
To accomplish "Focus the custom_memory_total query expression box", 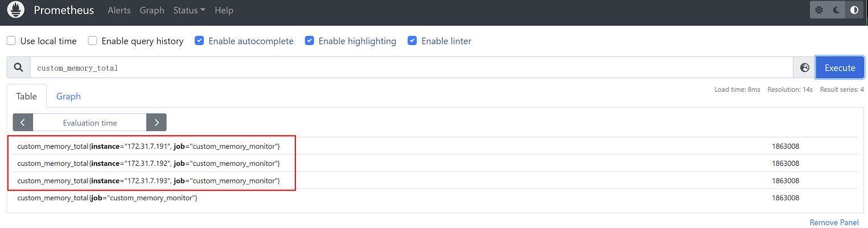I will (410, 67).
